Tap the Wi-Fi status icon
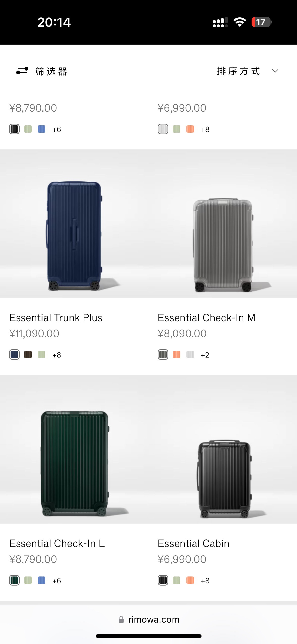 pyautogui.click(x=239, y=22)
